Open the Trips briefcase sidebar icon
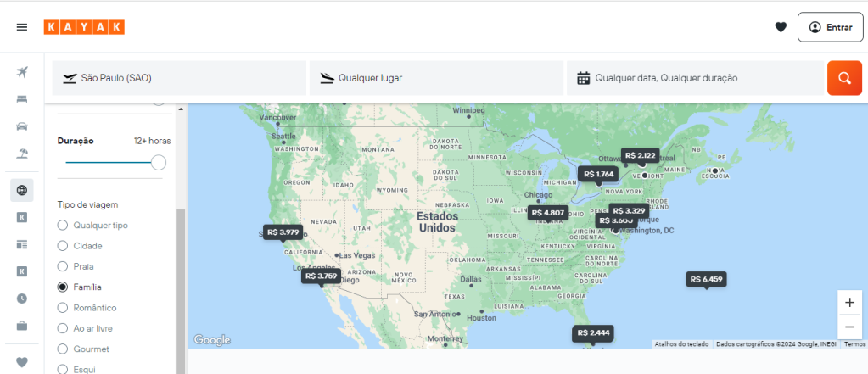The width and height of the screenshot is (868, 374). (x=21, y=326)
